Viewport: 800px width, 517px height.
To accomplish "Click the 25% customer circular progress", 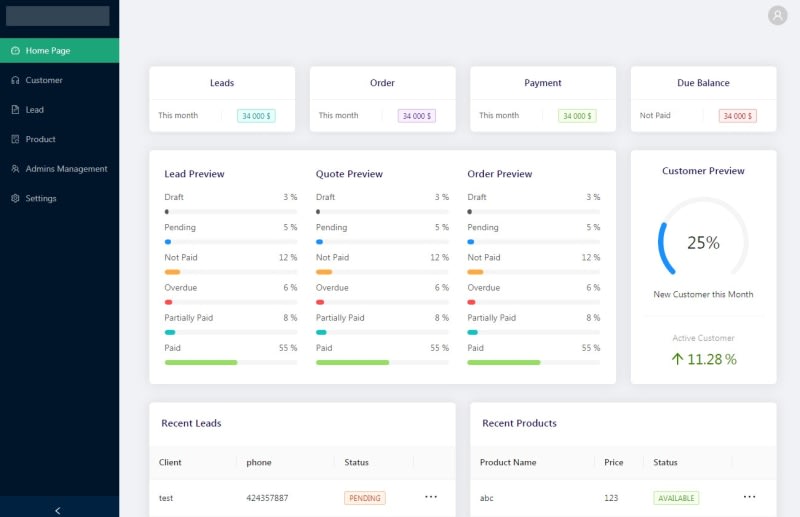I will (703, 242).
